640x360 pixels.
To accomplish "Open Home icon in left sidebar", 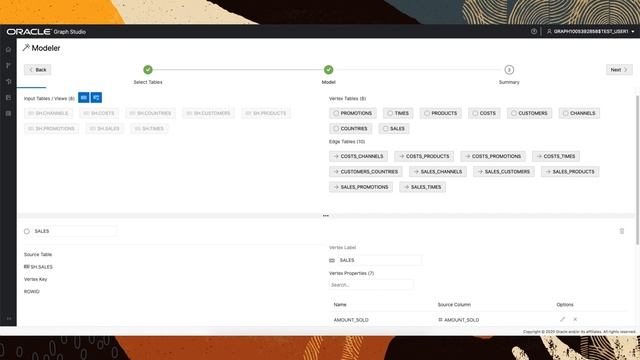I will [x=8, y=49].
